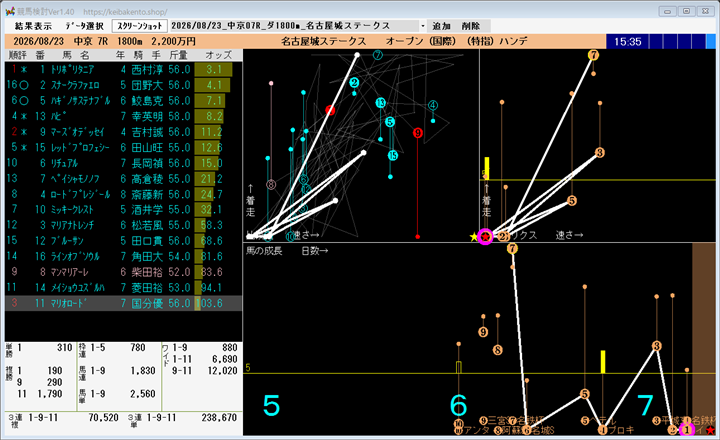Click the app logo icon in the title bar
720x440 pixels.
[x=10, y=11]
